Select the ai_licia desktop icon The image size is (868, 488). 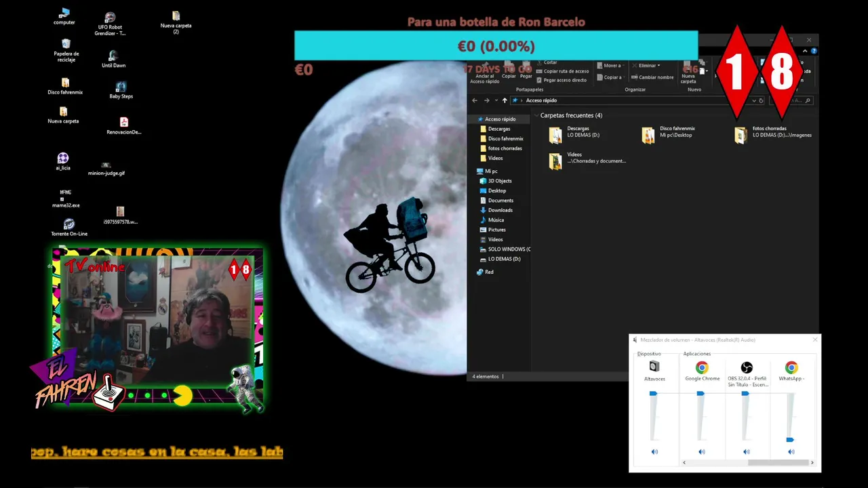click(x=63, y=161)
